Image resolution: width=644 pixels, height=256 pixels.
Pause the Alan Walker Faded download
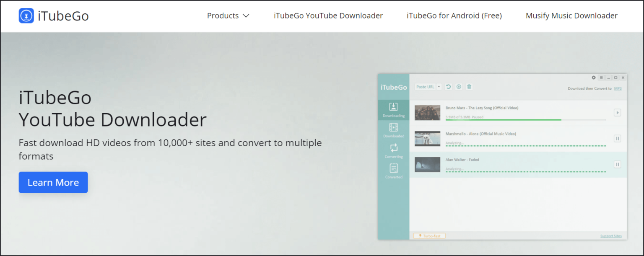coord(617,164)
